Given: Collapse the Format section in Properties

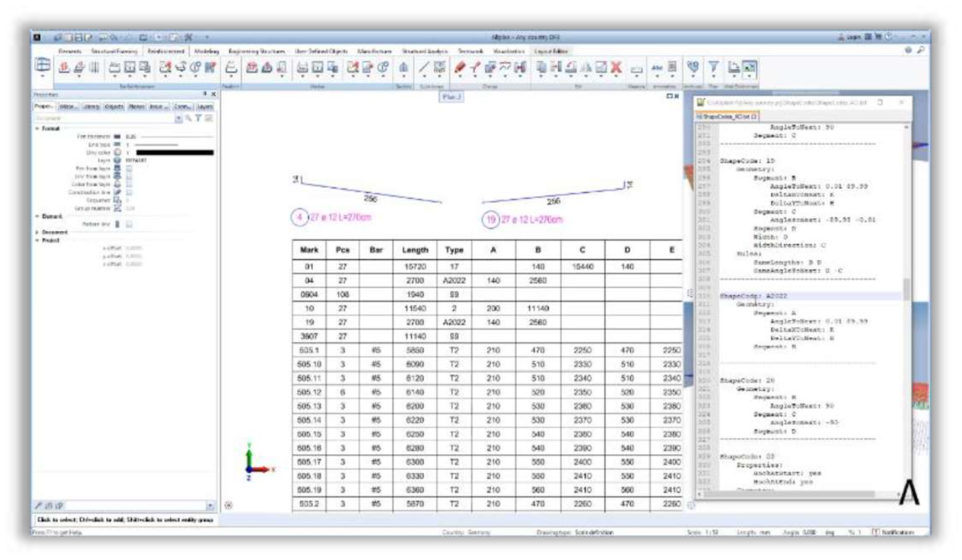Looking at the screenshot, I should pos(37,129).
